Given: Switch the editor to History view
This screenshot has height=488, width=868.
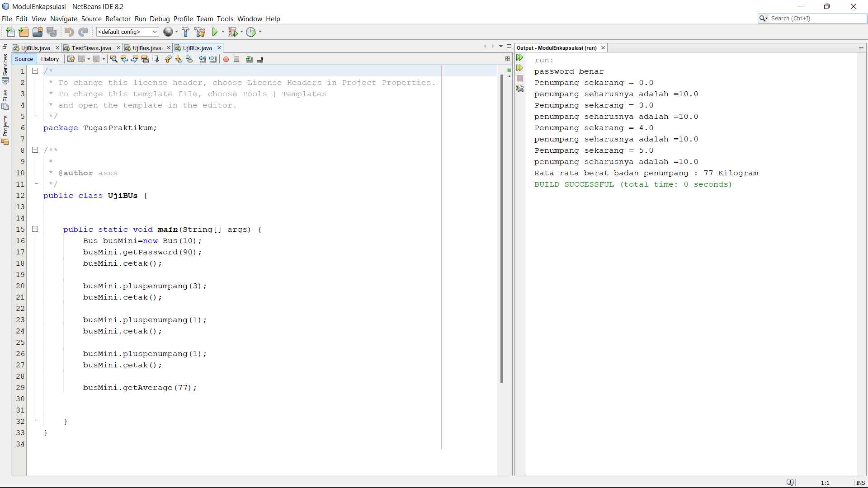Looking at the screenshot, I should tap(50, 59).
